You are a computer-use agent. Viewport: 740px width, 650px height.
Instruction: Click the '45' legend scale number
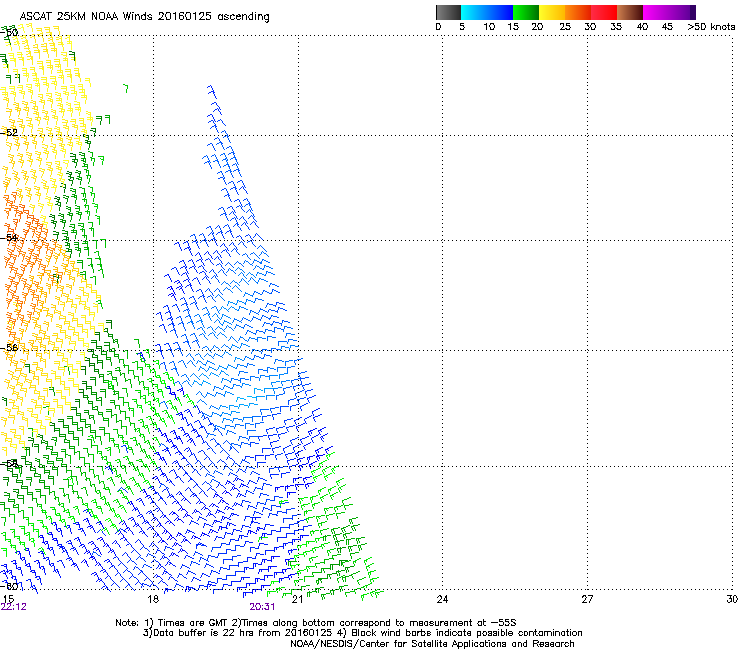tap(667, 27)
